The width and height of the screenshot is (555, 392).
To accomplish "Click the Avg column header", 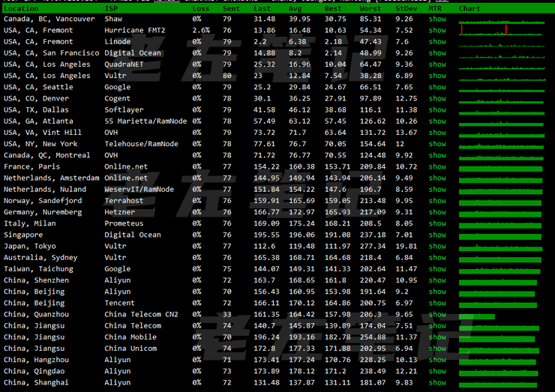I will click(296, 8).
